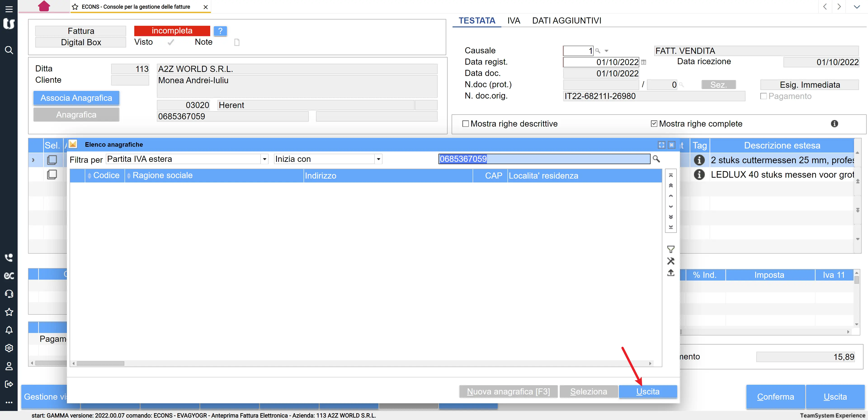Click the blue question mark help button
Viewport: 868px width, 420px height.
click(220, 31)
